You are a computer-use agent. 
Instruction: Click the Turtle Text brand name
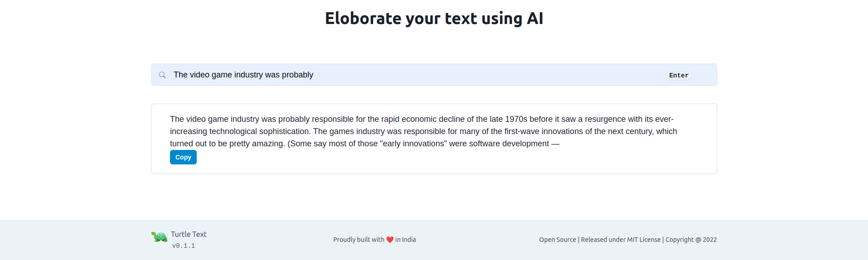189,234
